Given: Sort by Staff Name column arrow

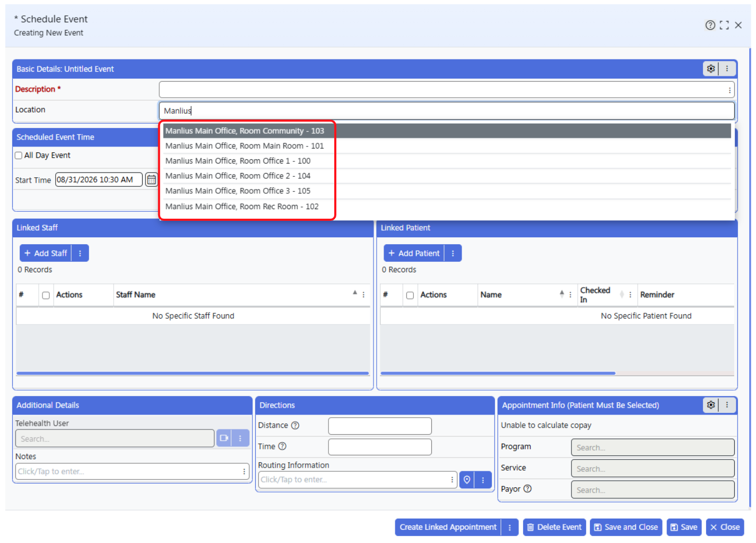Looking at the screenshot, I should pyautogui.click(x=355, y=293).
